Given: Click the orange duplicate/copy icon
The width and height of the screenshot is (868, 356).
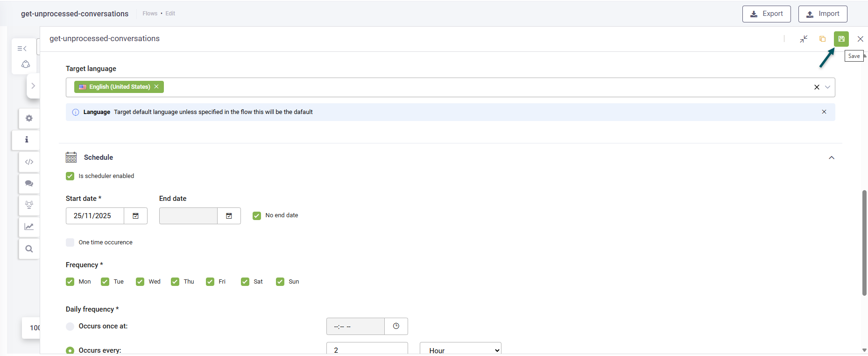Looking at the screenshot, I should [822, 39].
